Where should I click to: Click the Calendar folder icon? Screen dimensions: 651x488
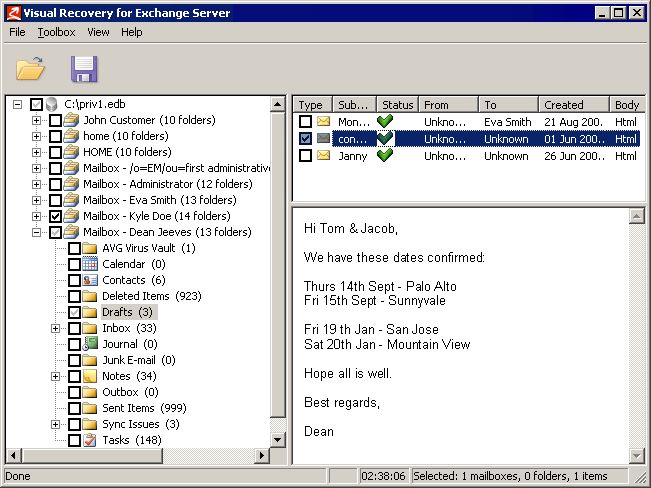(x=90, y=264)
